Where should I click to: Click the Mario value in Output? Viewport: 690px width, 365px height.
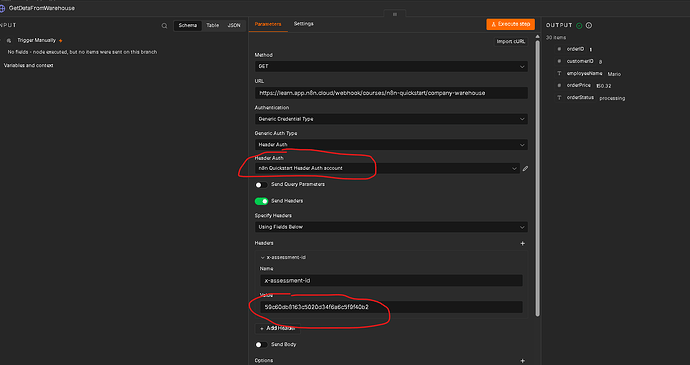tap(614, 74)
